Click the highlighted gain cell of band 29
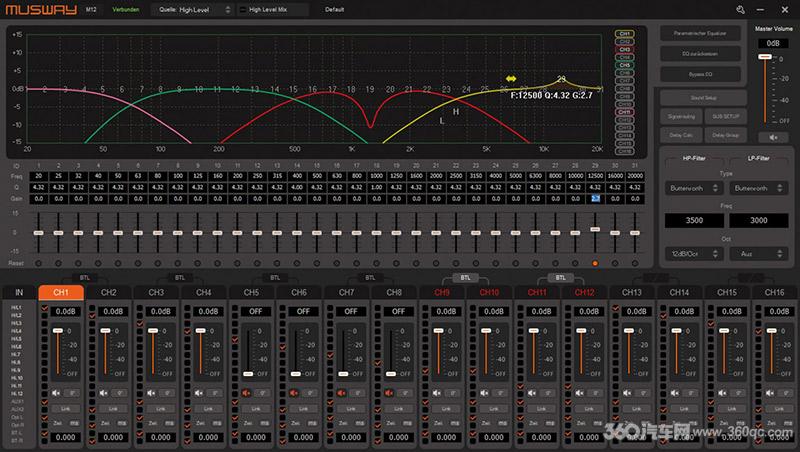The image size is (800, 452). [x=595, y=198]
